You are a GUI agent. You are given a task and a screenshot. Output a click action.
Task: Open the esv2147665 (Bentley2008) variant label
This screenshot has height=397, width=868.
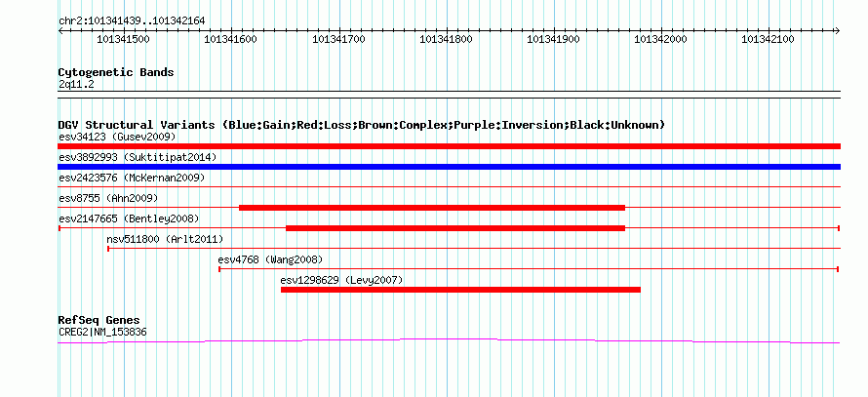[x=129, y=218]
